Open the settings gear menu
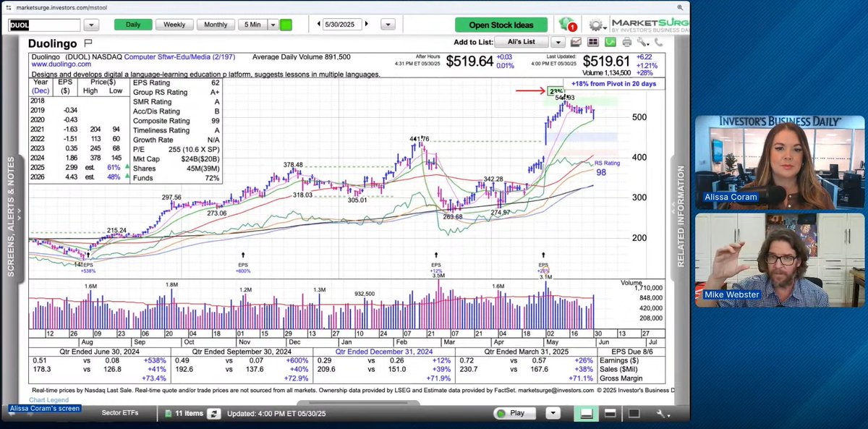868x429 pixels. point(597,25)
